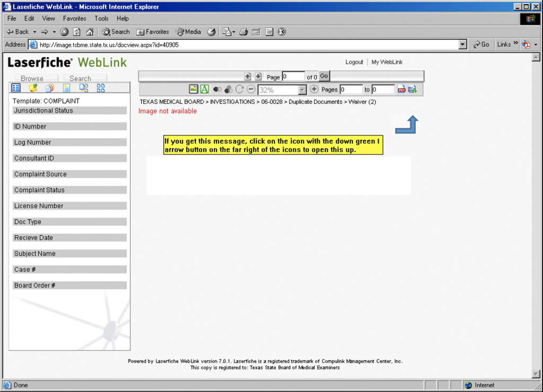
Task: Expand the address bar URL dropdown
Action: point(463,45)
